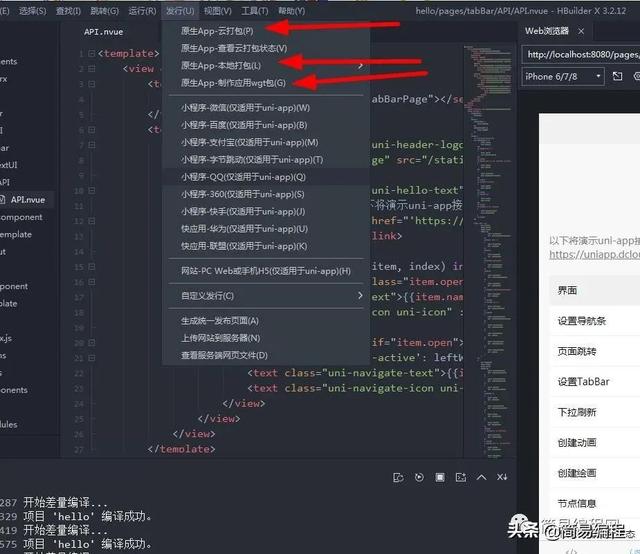Click the file icon beside API.nvue in sidebar
The height and width of the screenshot is (554, 640).
2,200
